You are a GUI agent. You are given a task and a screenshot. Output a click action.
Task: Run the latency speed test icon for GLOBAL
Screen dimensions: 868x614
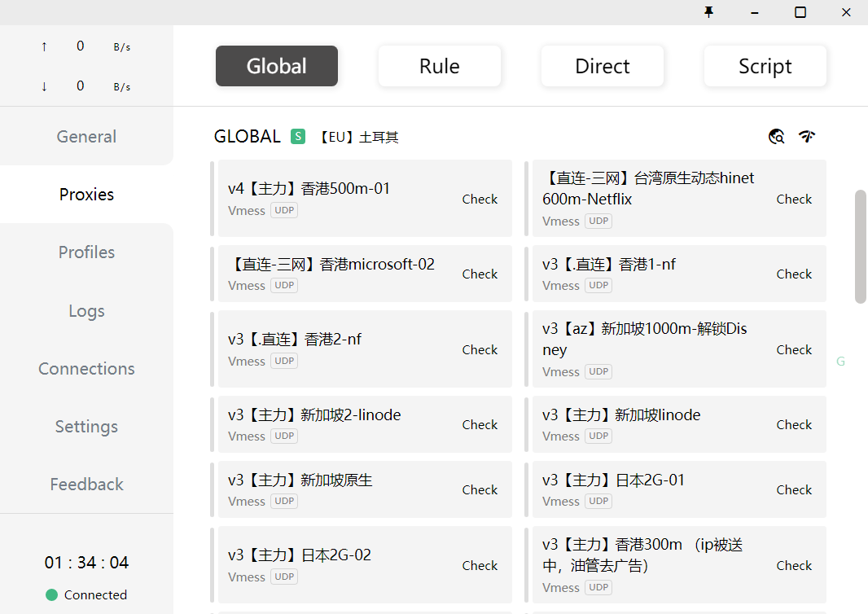(807, 137)
